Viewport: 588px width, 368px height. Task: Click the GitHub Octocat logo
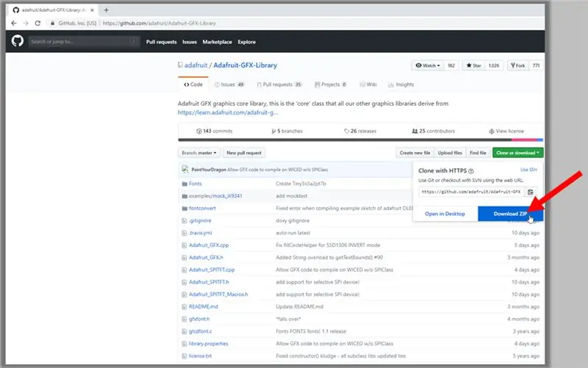coord(17,41)
